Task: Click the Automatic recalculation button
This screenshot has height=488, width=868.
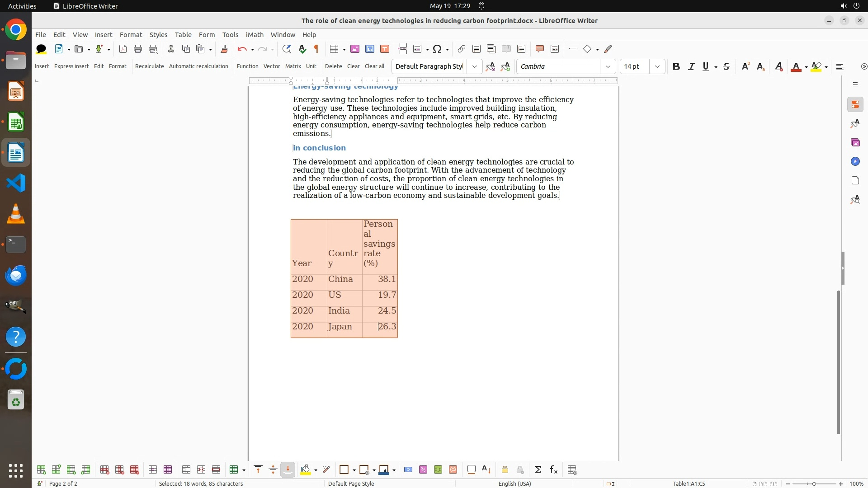Action: (x=198, y=66)
